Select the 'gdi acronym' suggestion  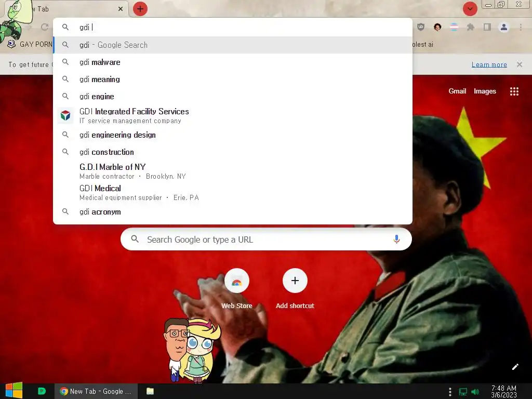[233, 212]
